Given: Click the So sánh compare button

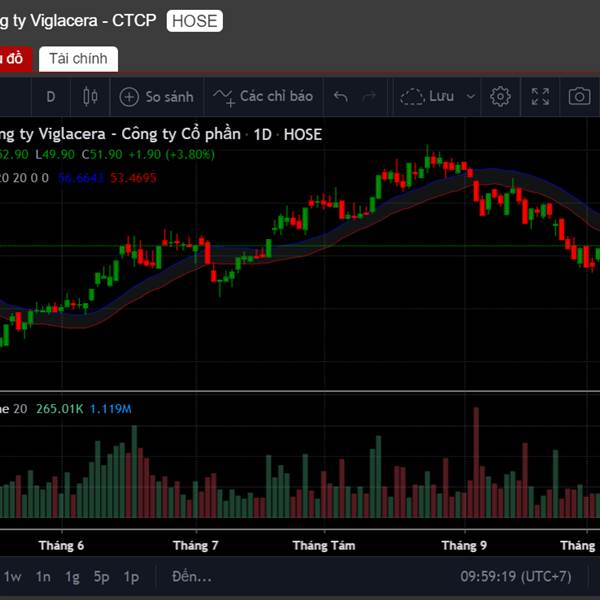Looking at the screenshot, I should tap(157, 97).
